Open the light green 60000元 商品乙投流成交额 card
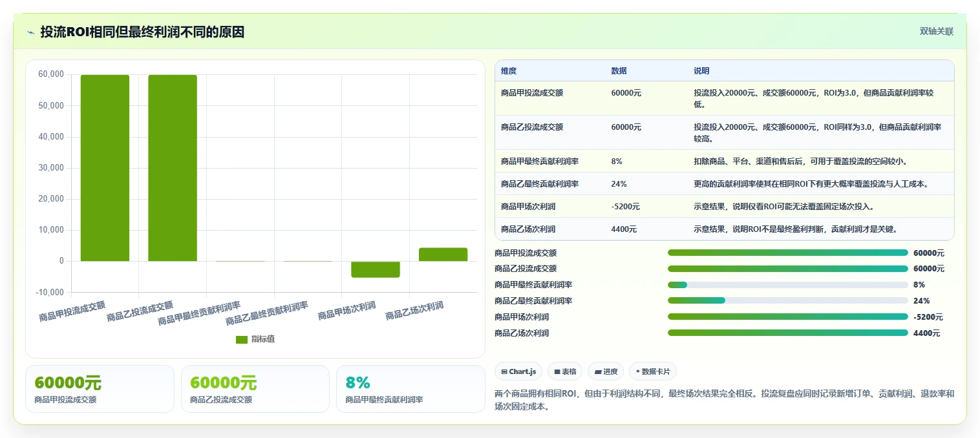The height and width of the screenshot is (438, 980). tap(255, 389)
